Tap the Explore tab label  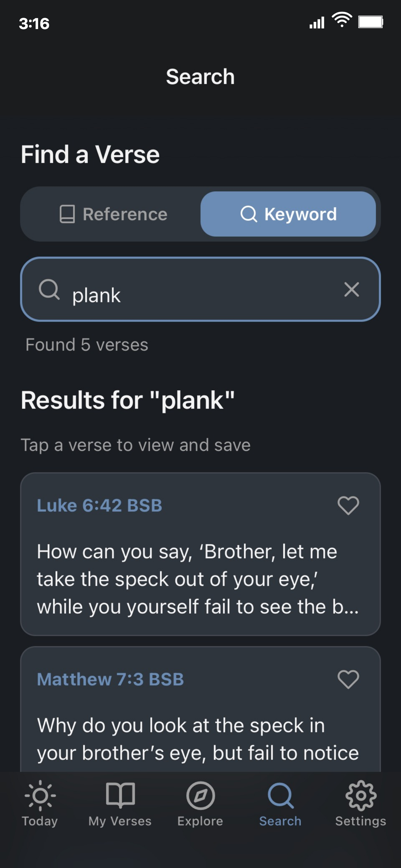pos(200,821)
